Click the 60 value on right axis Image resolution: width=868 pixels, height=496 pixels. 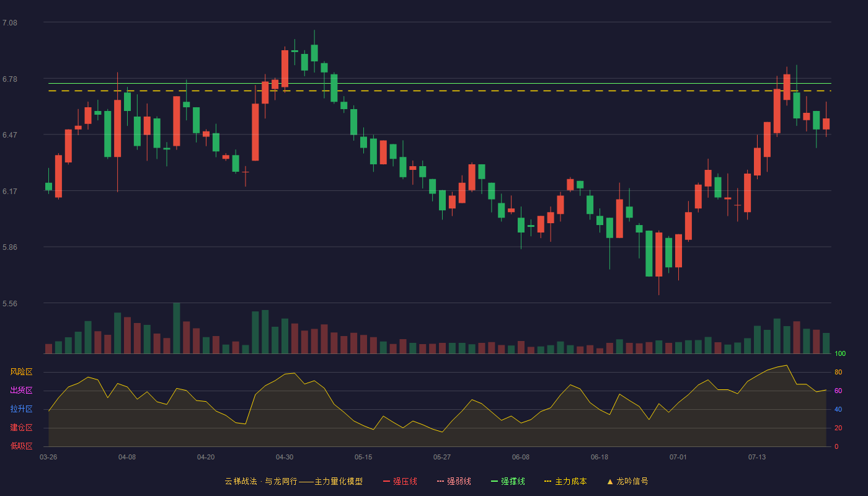pos(838,391)
